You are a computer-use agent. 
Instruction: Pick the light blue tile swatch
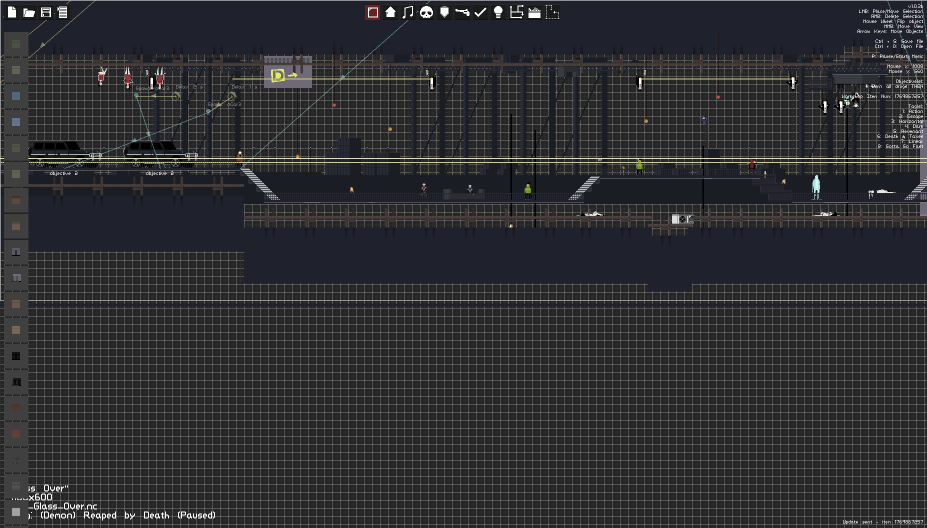click(x=16, y=122)
